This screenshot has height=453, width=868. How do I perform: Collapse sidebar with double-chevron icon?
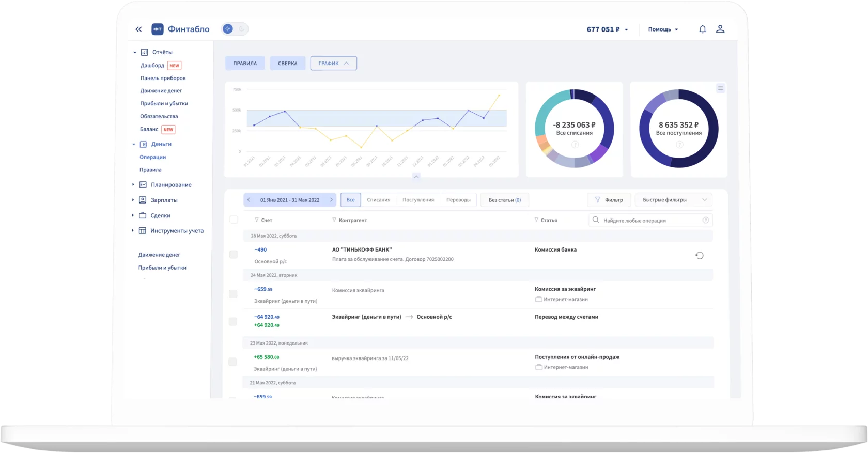point(138,29)
